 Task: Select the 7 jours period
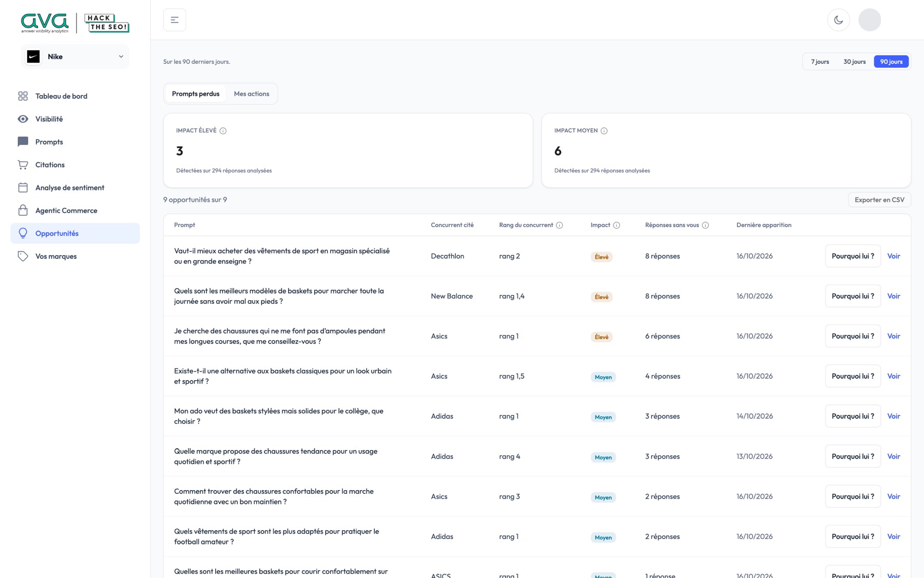click(820, 62)
